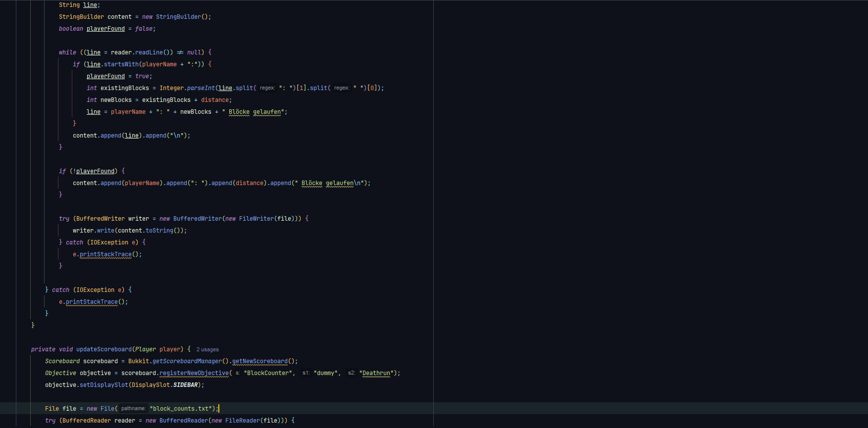This screenshot has height=428, width=868.
Task: Click 'BufferedReader reader' declaration at bottom
Action: tap(99, 421)
